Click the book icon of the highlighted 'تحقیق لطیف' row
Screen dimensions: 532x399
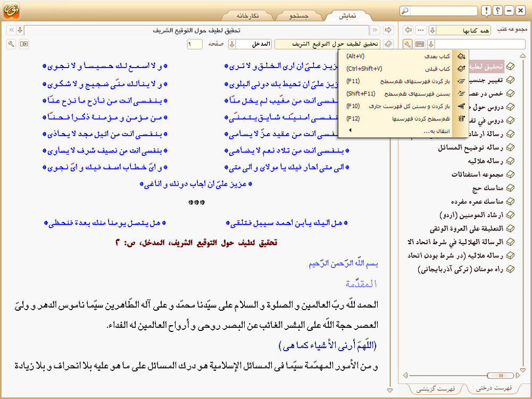(x=510, y=66)
